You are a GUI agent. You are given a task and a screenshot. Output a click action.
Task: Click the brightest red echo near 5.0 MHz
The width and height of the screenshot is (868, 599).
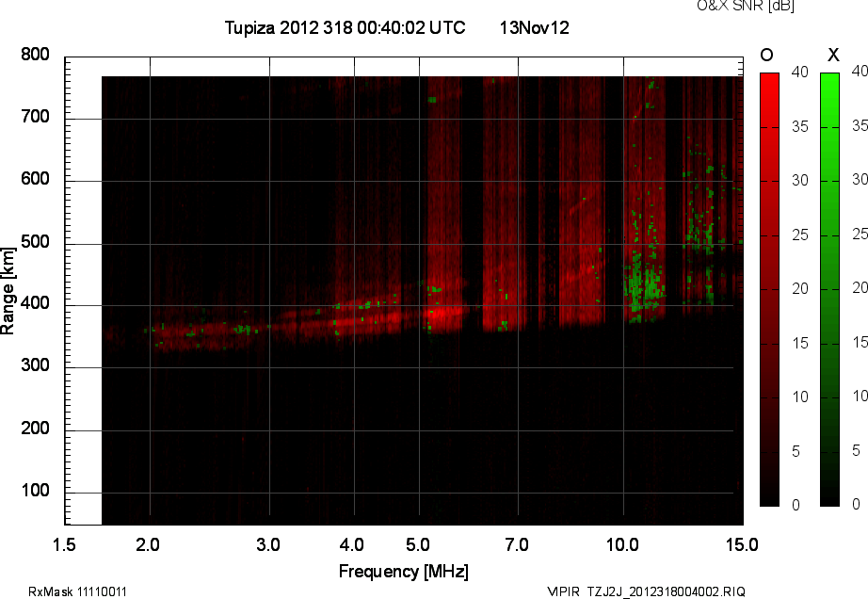pyautogui.click(x=444, y=314)
